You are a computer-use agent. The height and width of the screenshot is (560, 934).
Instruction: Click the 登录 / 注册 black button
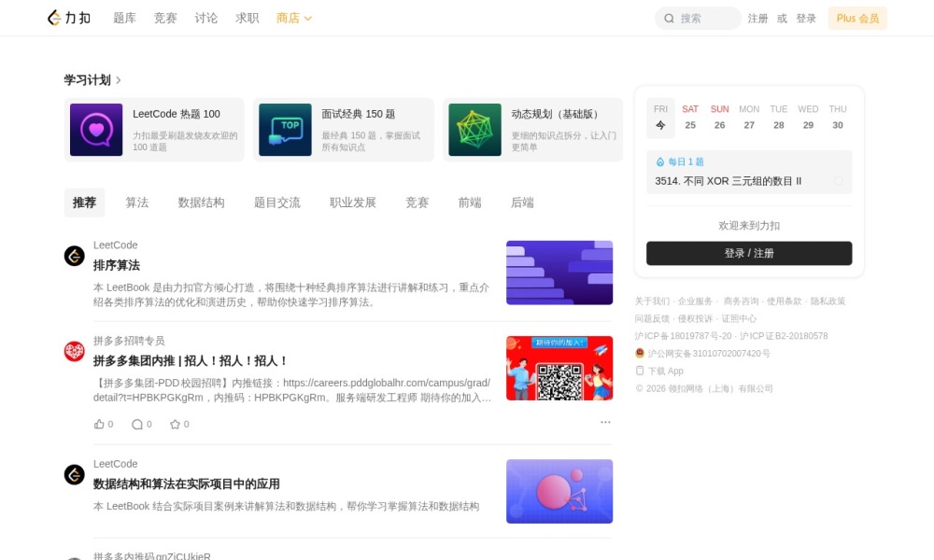(749, 253)
